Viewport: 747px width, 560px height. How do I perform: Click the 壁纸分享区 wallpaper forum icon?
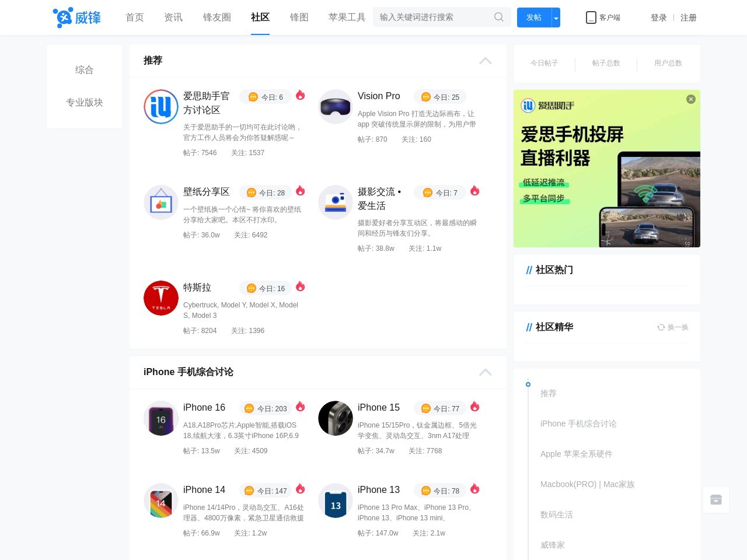(160, 202)
